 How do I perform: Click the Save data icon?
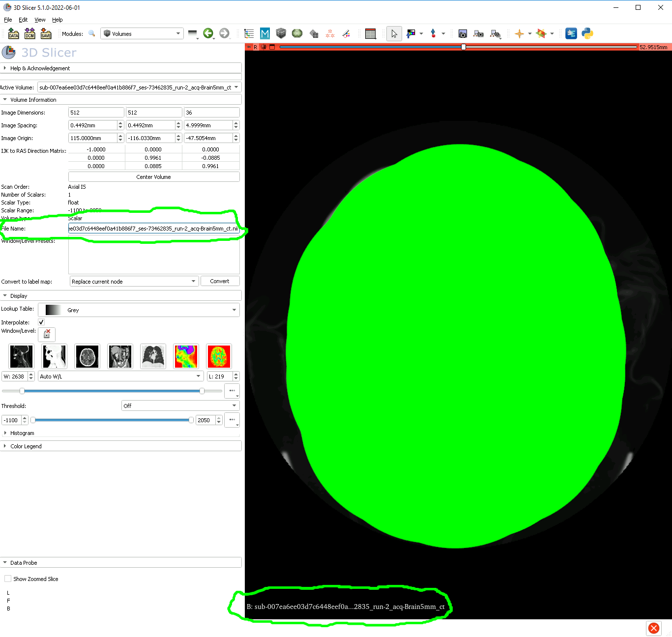tap(46, 33)
